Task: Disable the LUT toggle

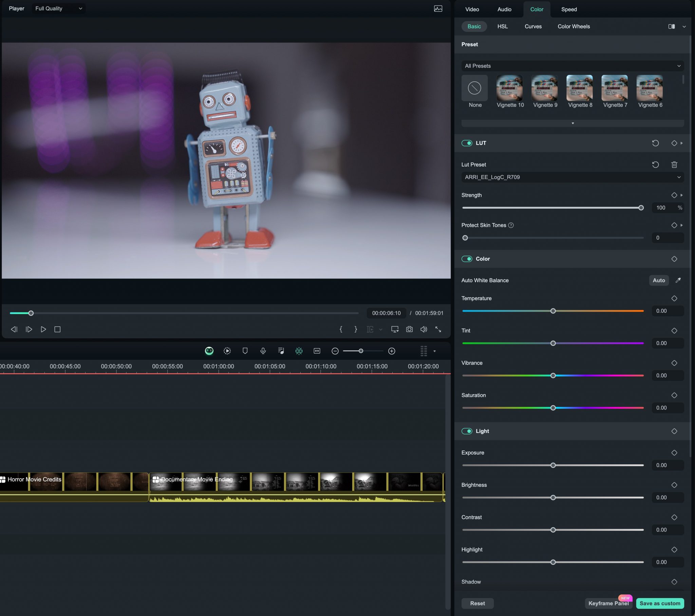Action: (467, 143)
